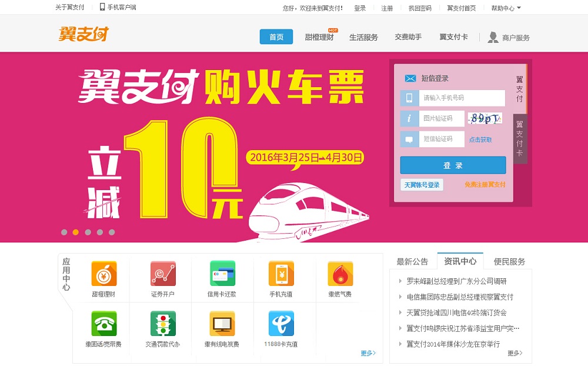Expand news item 翼支付鸣锣庆祝江苏省添益宝
Screen dimensions: 588x366
click(x=463, y=328)
